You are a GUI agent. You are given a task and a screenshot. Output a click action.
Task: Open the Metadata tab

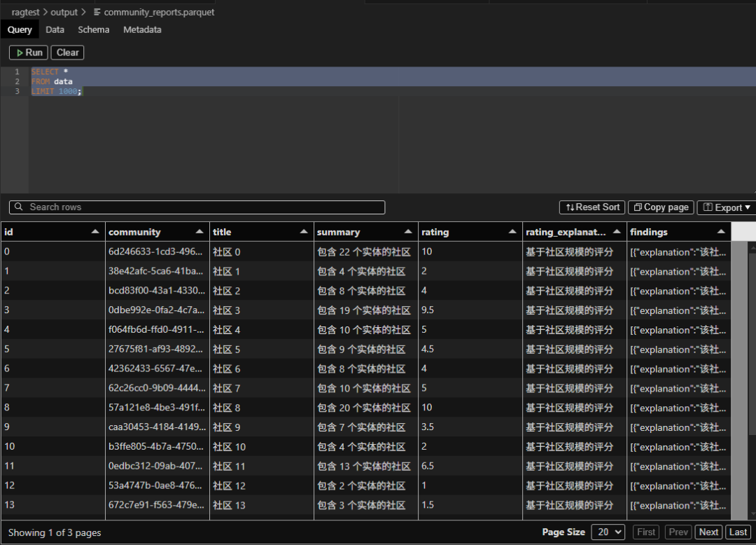(142, 30)
